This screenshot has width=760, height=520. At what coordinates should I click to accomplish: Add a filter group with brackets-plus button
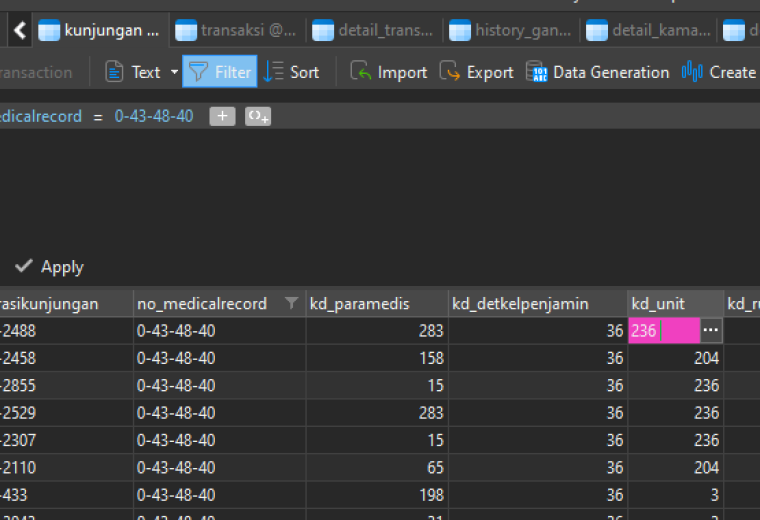pos(258,116)
